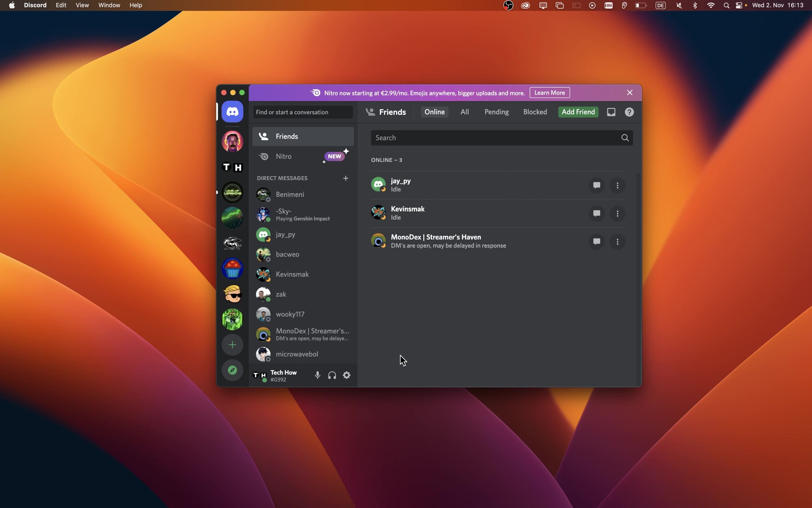Open the sunglasses blond guy server

click(x=232, y=294)
